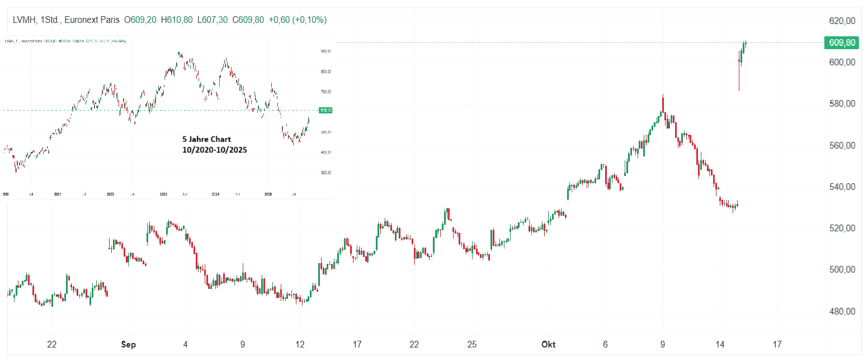Select the 620,00 price axis label
This screenshot has height=362, width=868.
(842, 21)
